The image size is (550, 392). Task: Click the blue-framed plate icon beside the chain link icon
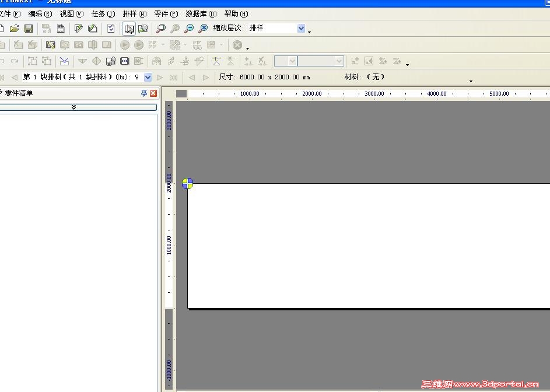click(x=124, y=61)
